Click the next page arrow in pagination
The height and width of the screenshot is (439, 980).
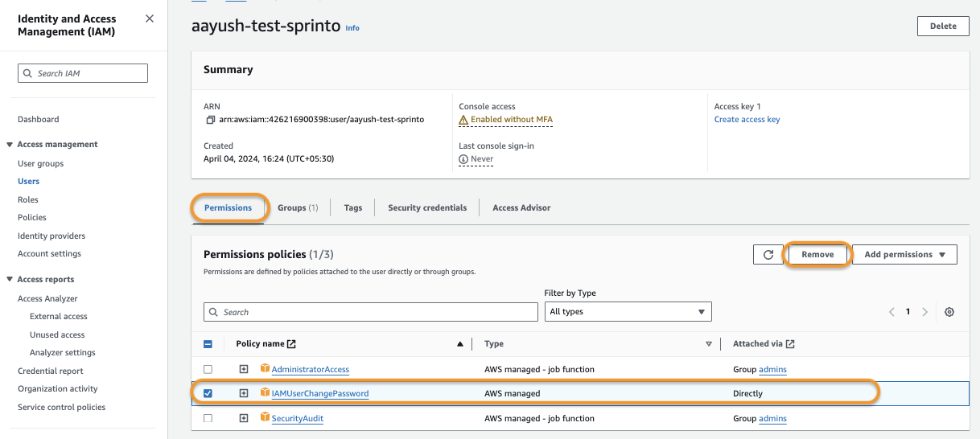click(925, 312)
